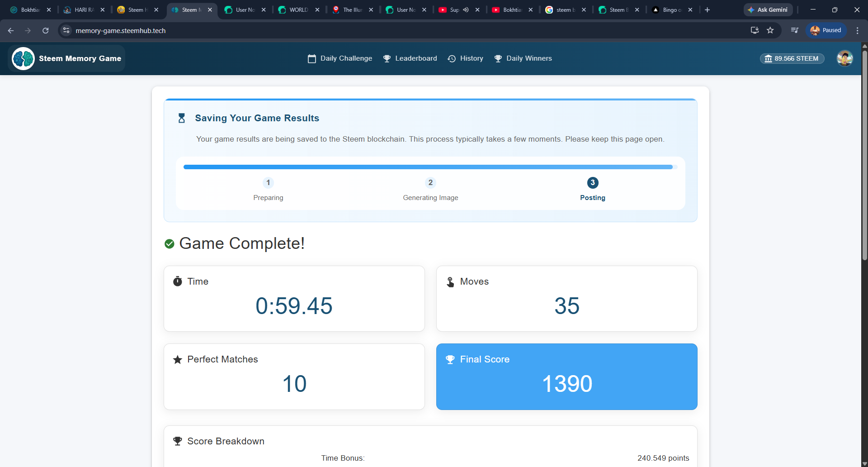868x467 pixels.
Task: Close the current Steem Memory Game tab
Action: (x=210, y=10)
